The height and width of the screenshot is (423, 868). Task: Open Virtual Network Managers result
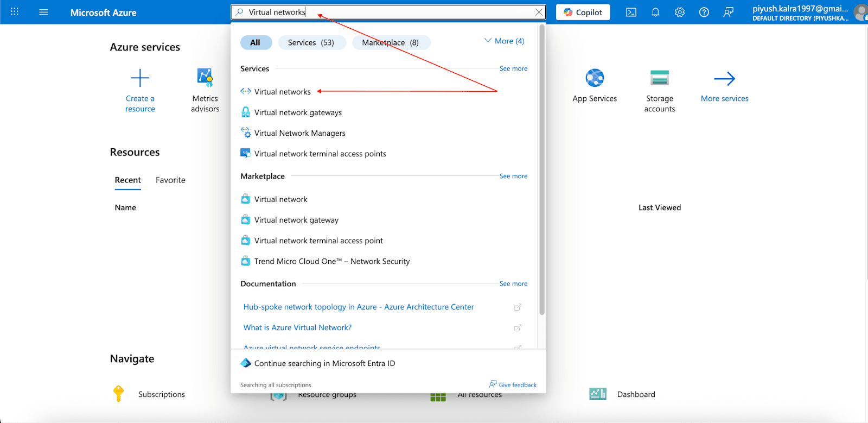point(299,133)
